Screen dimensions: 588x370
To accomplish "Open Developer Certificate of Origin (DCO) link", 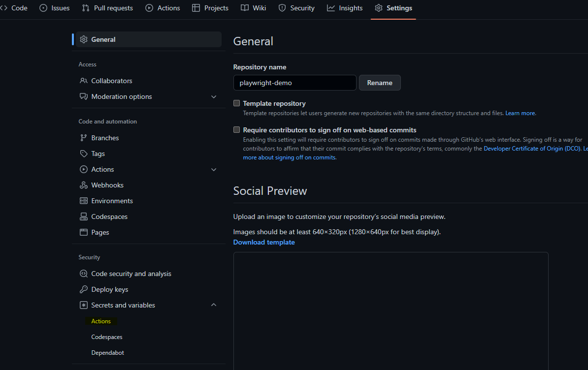I will pyautogui.click(x=532, y=148).
